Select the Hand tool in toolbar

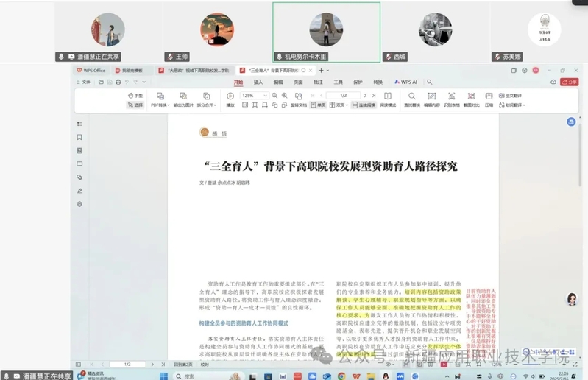click(x=135, y=96)
